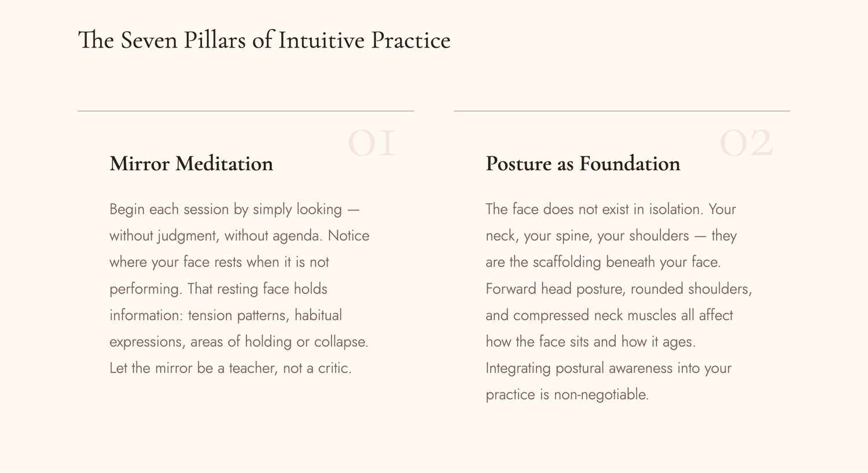Click the line "Forward head posture, rounded shoulders,"
The width and height of the screenshot is (868, 473).
point(619,289)
